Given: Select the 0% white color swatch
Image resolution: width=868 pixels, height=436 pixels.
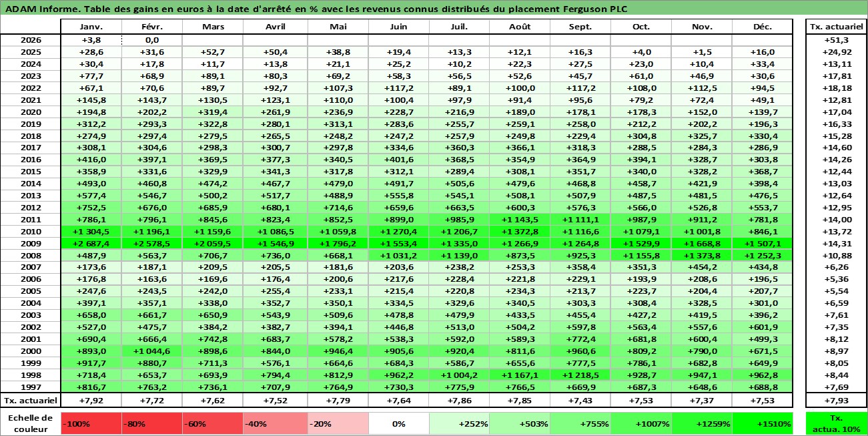Looking at the screenshot, I should click(398, 423).
